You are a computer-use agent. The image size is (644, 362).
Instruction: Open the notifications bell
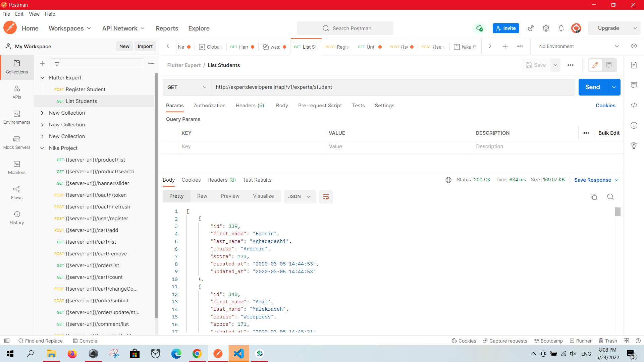[x=561, y=28]
